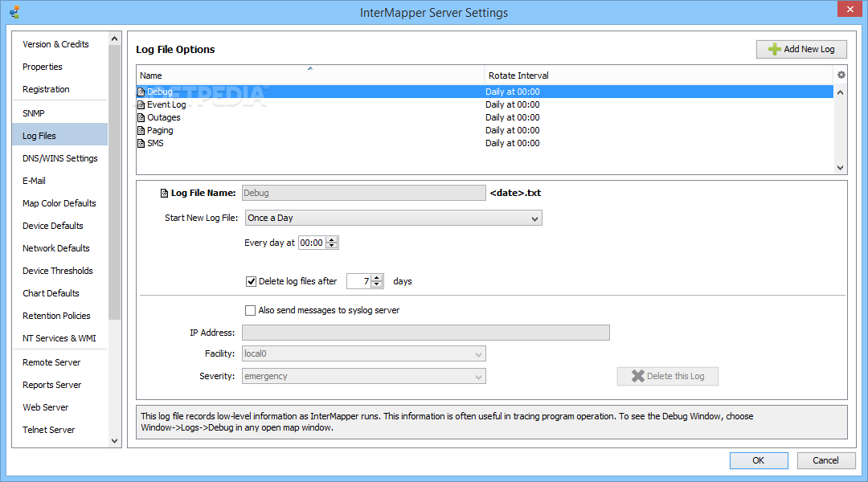Confirm settings with OK button
This screenshot has height=482, width=868.
point(759,460)
